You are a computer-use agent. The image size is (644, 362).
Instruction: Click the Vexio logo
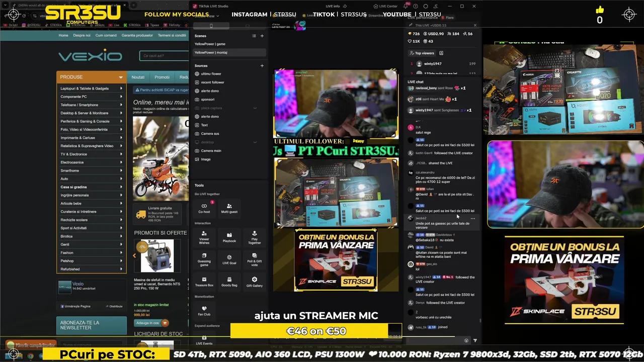coord(90,56)
